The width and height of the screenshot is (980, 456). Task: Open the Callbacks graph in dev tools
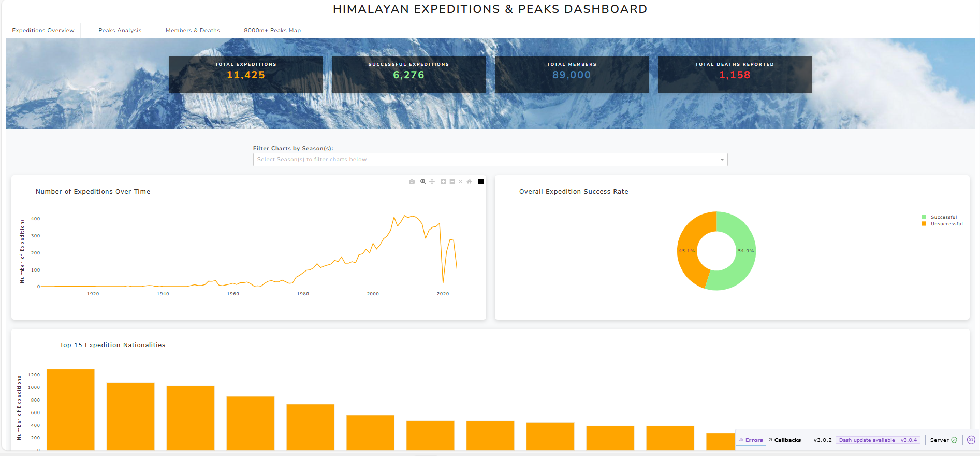[x=784, y=440]
